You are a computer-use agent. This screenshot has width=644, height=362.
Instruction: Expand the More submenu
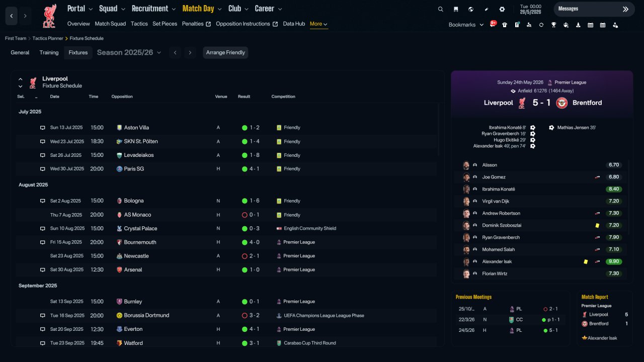(319, 24)
